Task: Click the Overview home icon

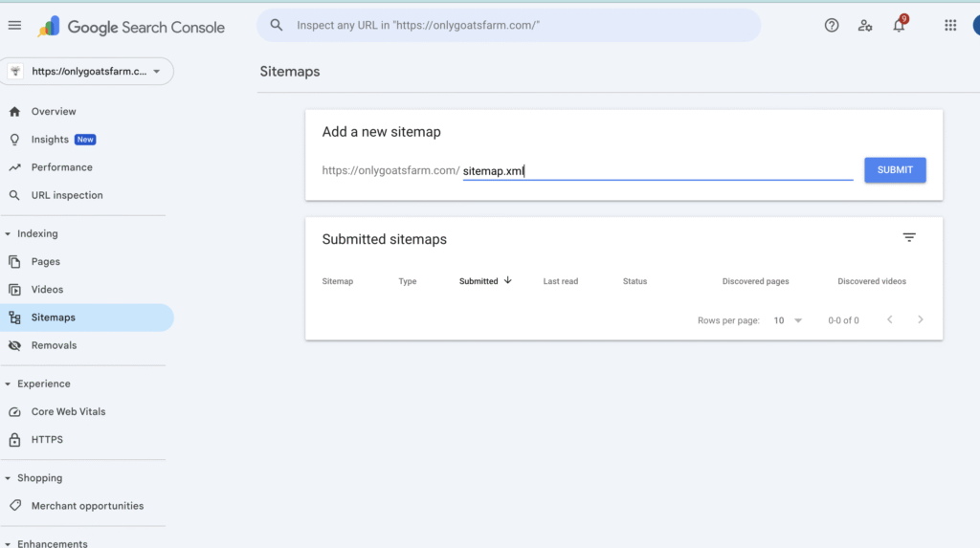Action: 14,112
